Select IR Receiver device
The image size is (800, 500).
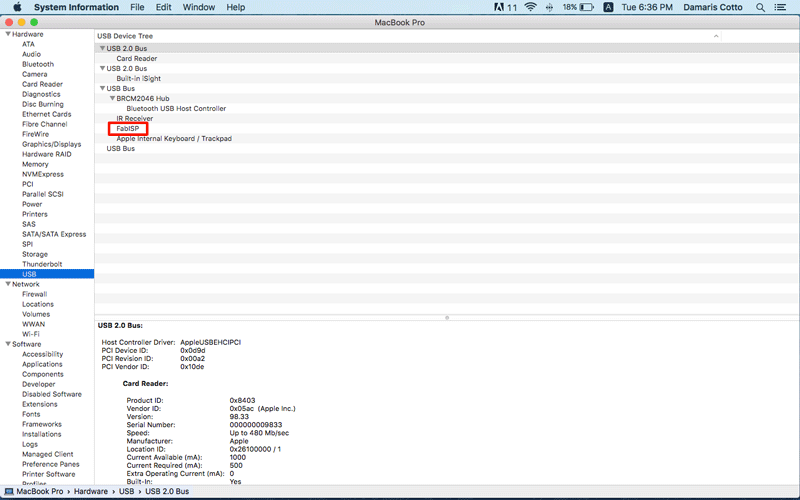[134, 118]
